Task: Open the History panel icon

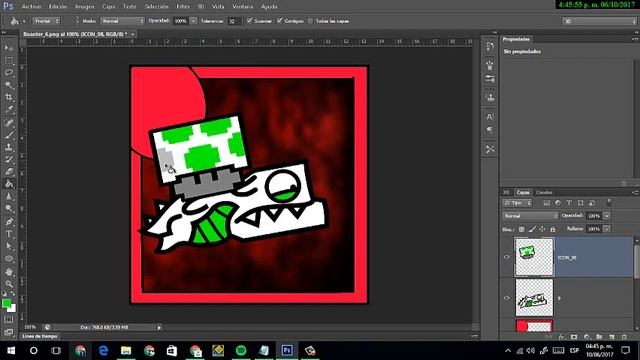Action: point(490,46)
